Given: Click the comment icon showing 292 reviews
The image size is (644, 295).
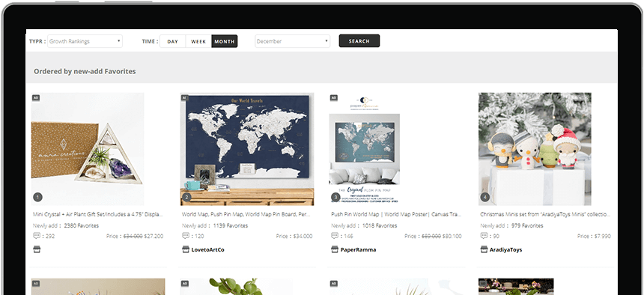Looking at the screenshot, I should [37, 236].
